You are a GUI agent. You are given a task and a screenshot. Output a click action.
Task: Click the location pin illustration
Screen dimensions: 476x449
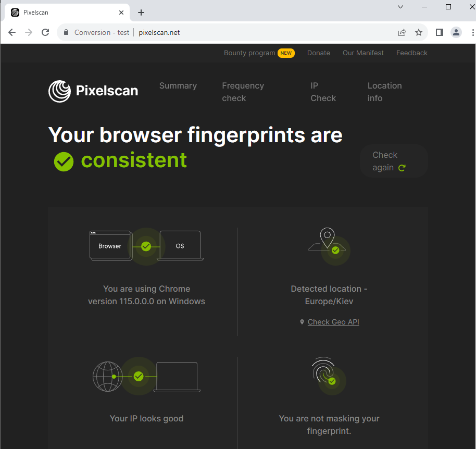[329, 246]
